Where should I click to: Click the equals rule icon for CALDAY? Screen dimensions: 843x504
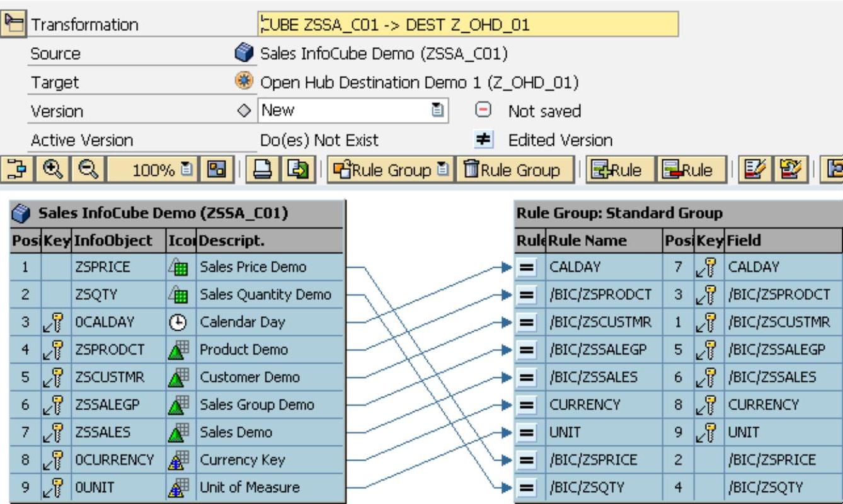click(x=527, y=267)
